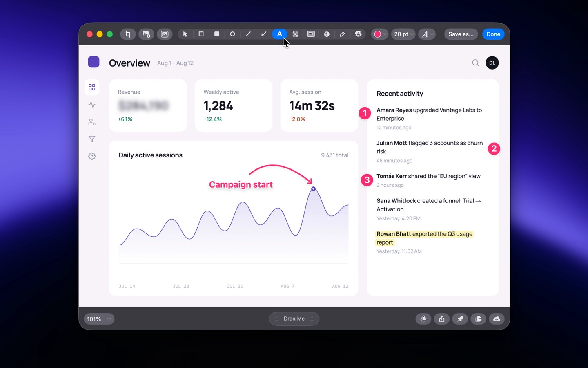
Task: Click the "Daily active sessions" chart title
Action: [151, 155]
